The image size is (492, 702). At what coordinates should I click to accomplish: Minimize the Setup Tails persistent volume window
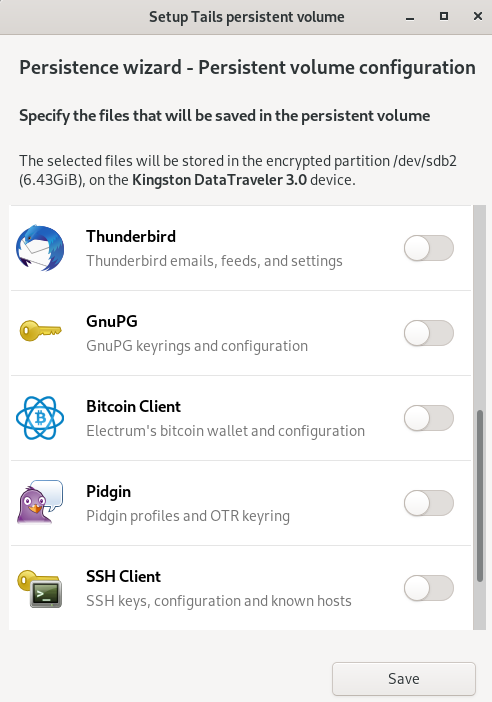[x=410, y=17]
